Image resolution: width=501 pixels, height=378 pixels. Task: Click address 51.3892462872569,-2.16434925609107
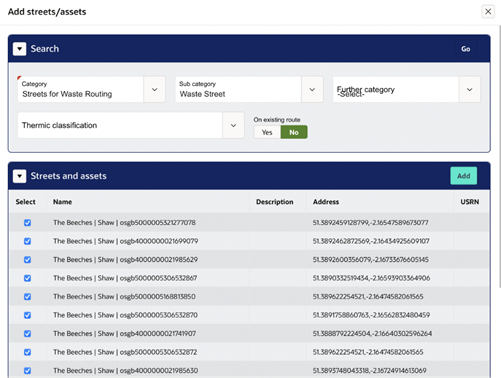tap(371, 241)
